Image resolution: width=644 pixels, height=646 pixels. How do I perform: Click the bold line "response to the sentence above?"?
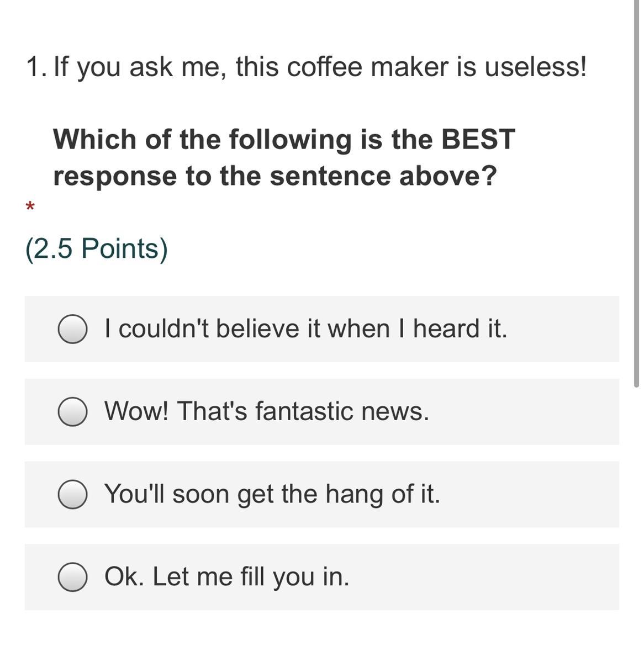[275, 176]
